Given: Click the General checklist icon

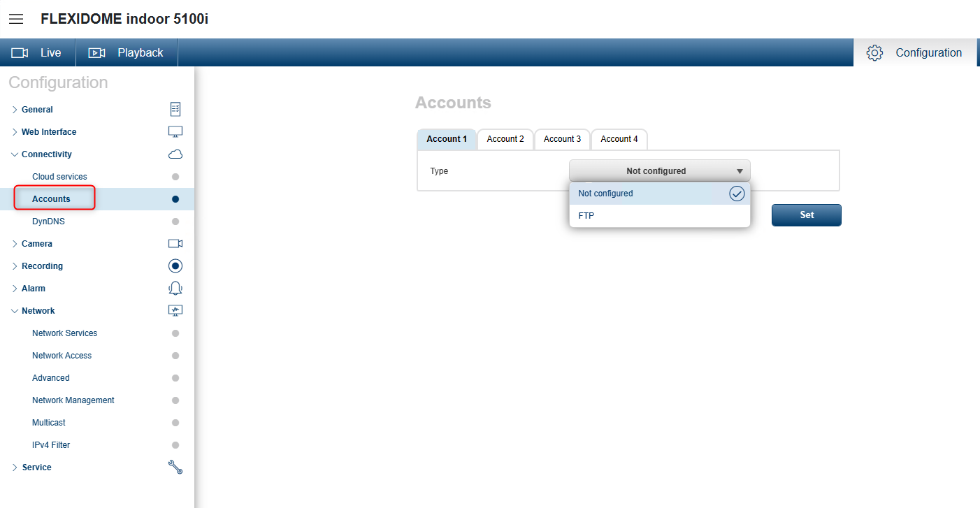Looking at the screenshot, I should [175, 110].
